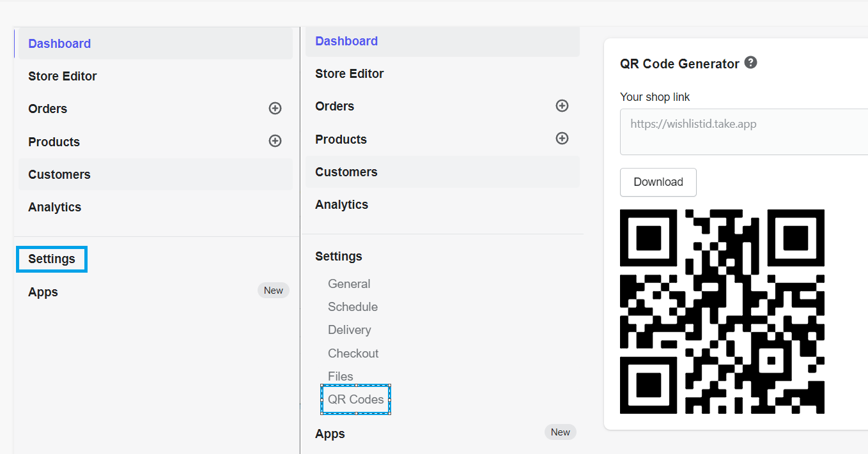Add an order via the plus icon in the expanded Settings sidebar
This screenshot has width=868, height=454.
(562, 106)
